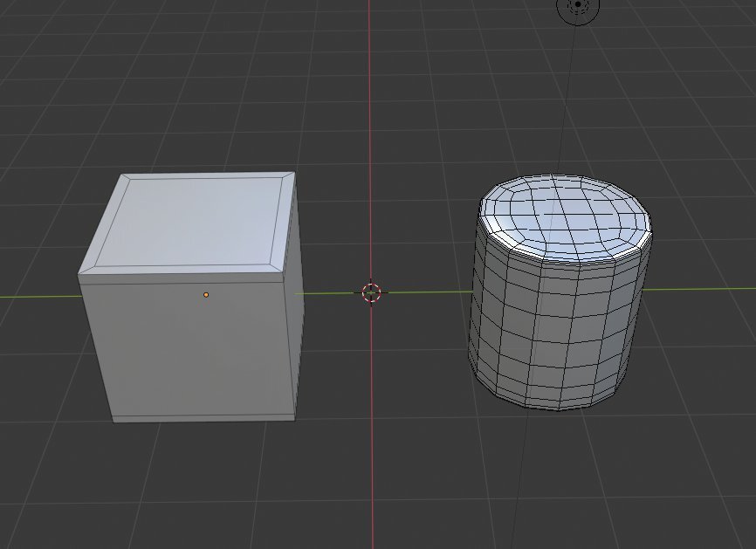Select the point light object near the top
The width and height of the screenshot is (756, 549).
tap(578, 6)
